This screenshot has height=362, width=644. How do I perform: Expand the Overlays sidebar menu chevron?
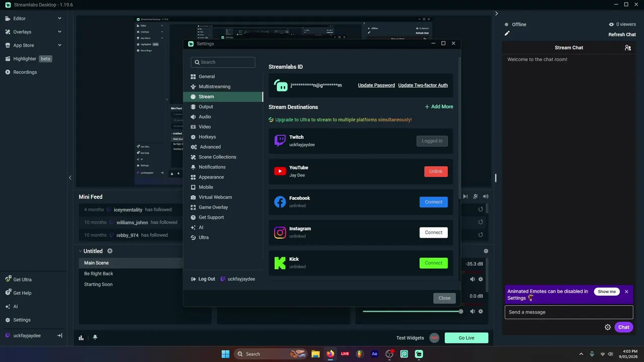(59, 32)
